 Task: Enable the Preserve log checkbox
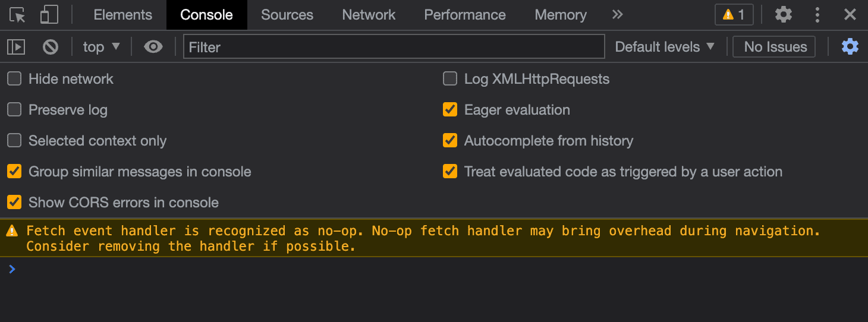pyautogui.click(x=14, y=110)
